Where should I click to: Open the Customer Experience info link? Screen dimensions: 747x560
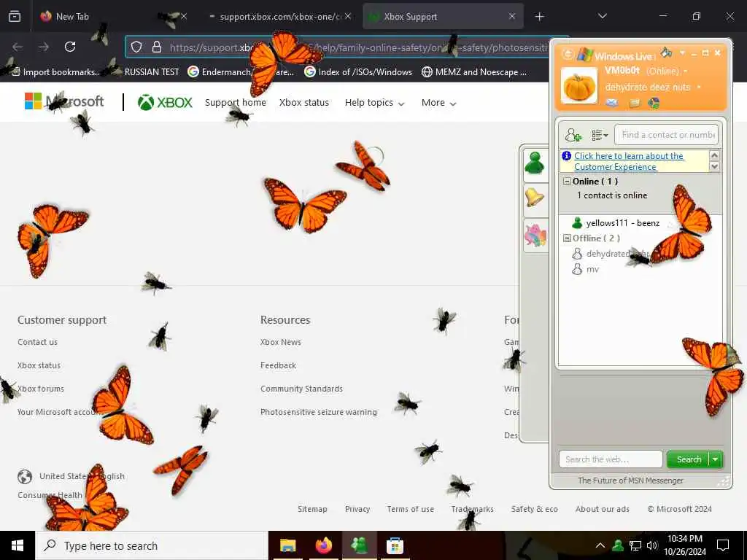tap(628, 161)
